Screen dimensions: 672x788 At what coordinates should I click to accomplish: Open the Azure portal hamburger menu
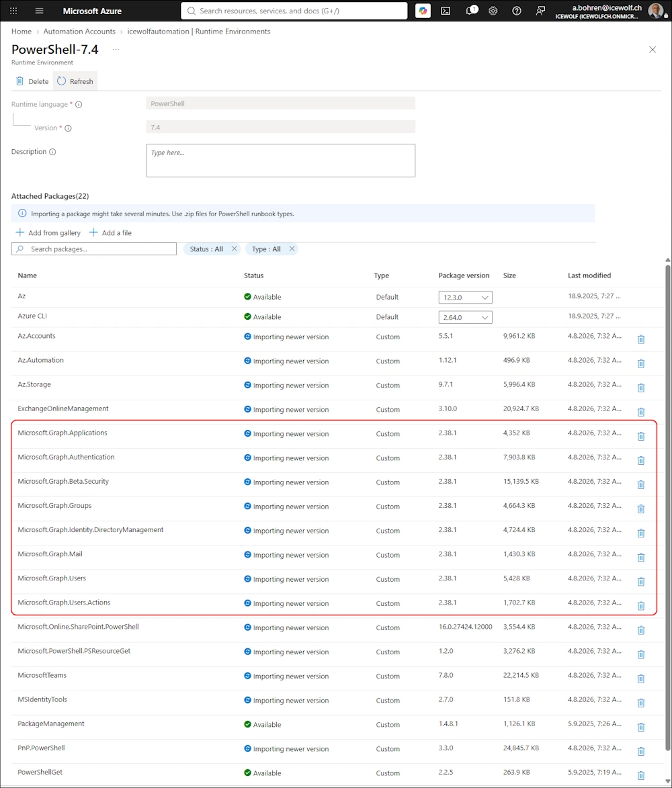(39, 11)
